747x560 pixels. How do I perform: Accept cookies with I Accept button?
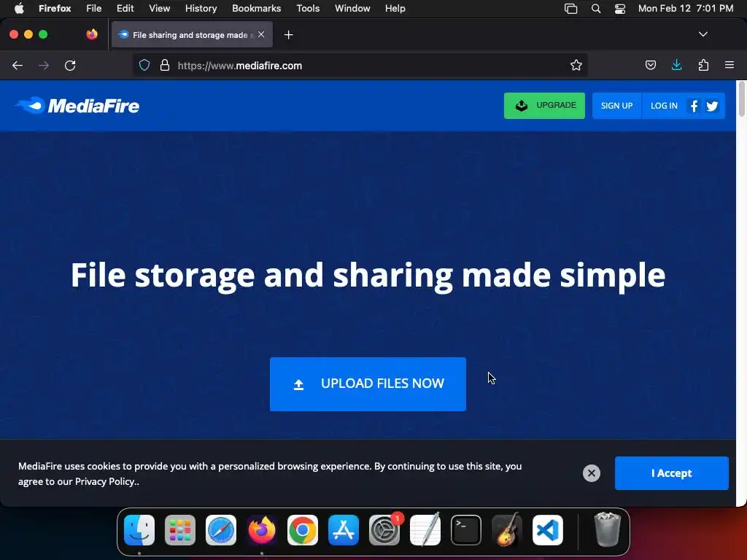pos(671,473)
